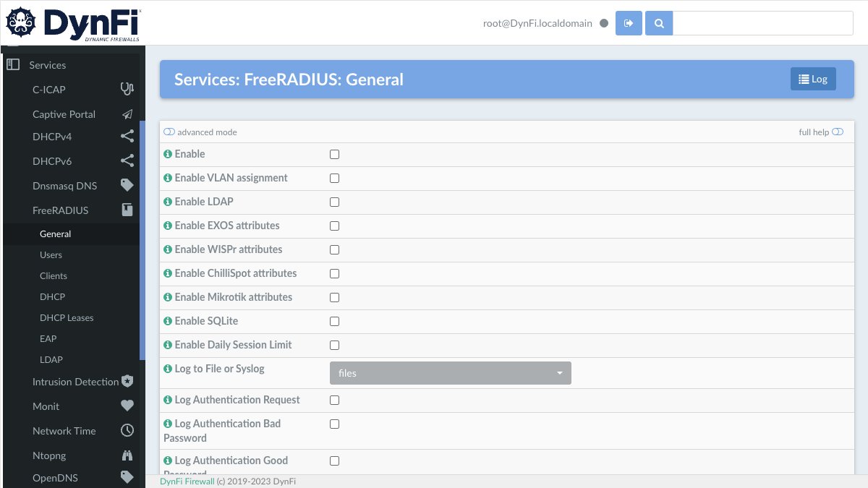Show help info icon for Log to File or Syslog
868x488 pixels.
point(168,369)
